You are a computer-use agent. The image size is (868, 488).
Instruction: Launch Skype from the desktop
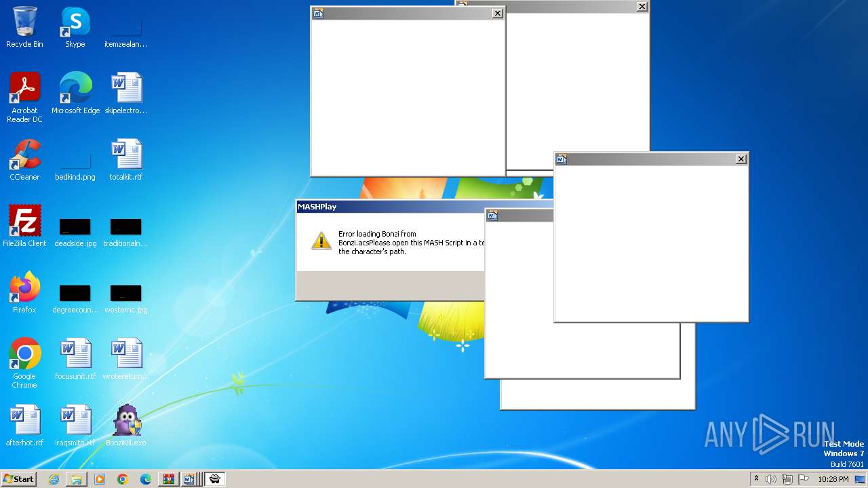[x=75, y=27]
